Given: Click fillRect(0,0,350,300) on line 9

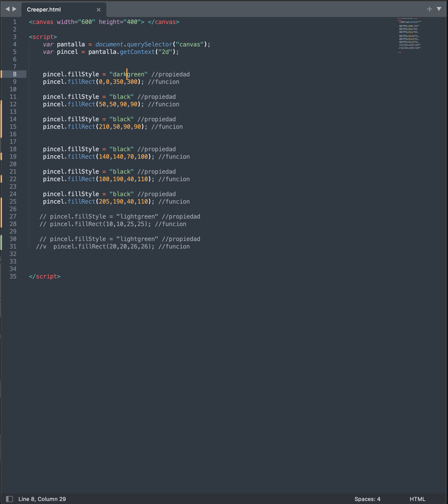Looking at the screenshot, I should pyautogui.click(x=104, y=82).
